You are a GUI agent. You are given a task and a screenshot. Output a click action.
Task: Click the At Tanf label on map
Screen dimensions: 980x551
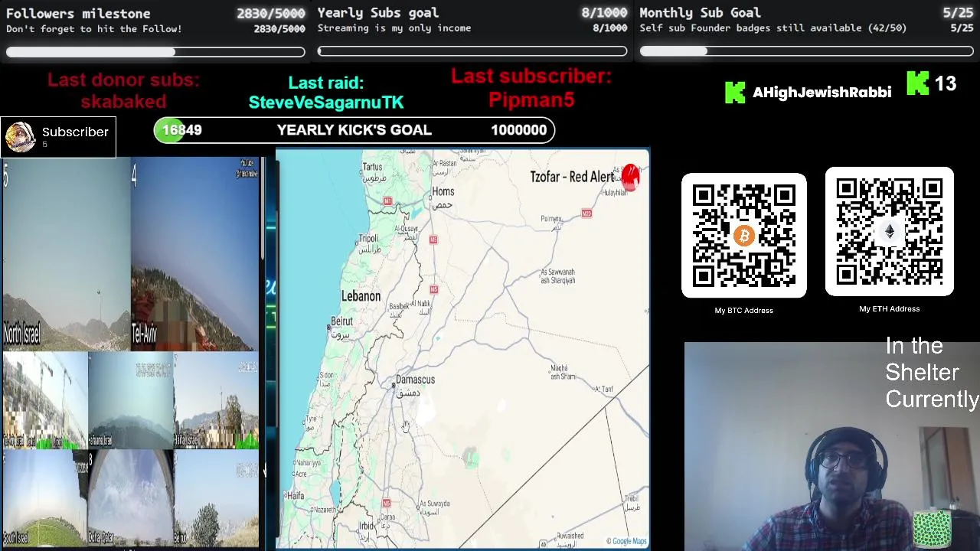pos(603,390)
